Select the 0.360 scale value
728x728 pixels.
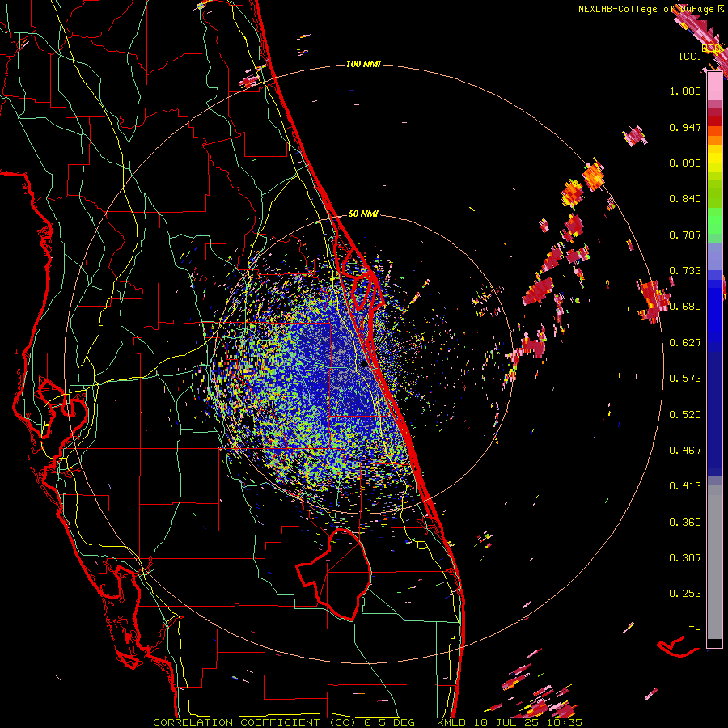[x=685, y=523]
